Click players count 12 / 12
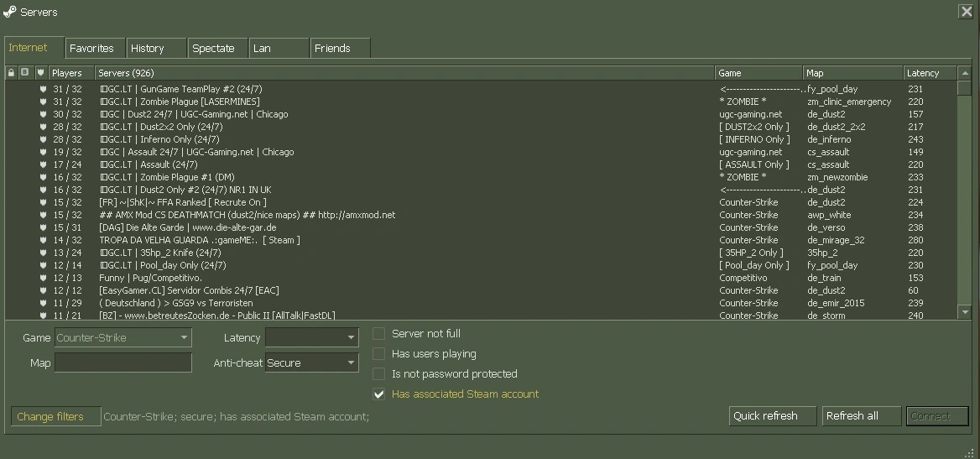This screenshot has height=459, width=980. click(x=67, y=290)
